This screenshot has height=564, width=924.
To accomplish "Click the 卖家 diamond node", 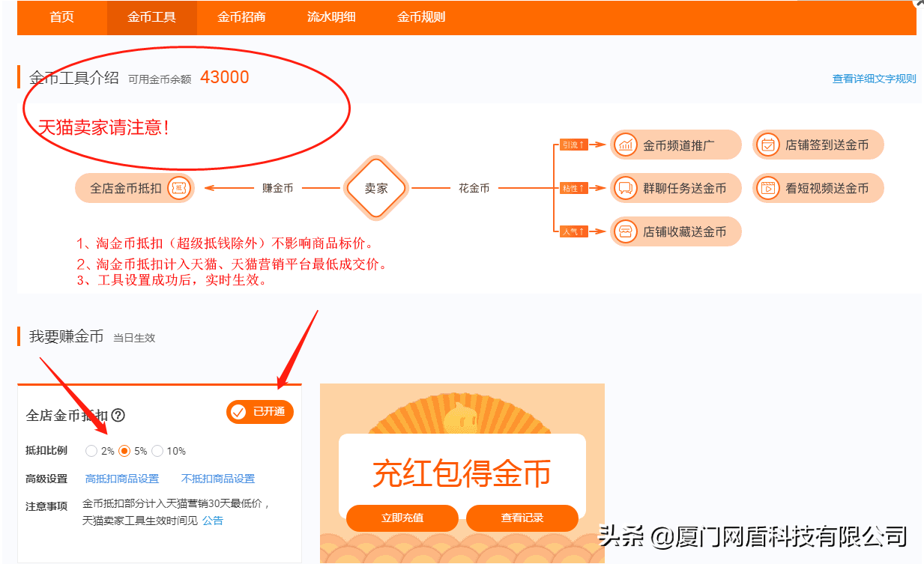I will point(376,188).
